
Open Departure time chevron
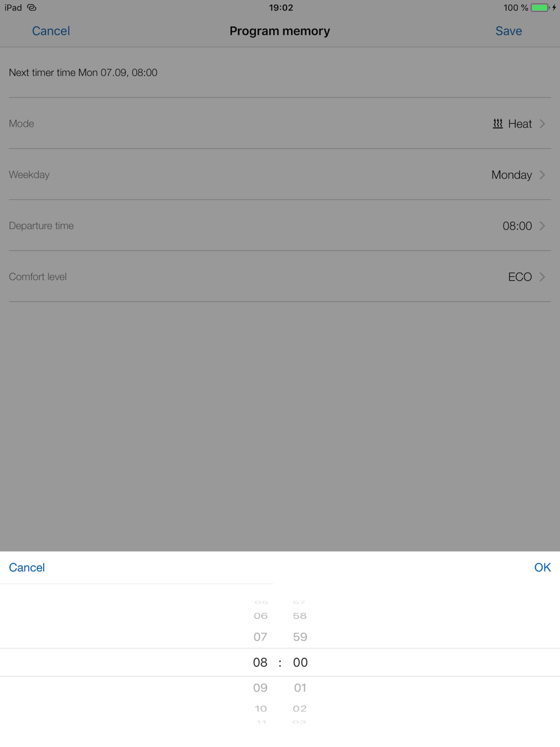click(542, 226)
